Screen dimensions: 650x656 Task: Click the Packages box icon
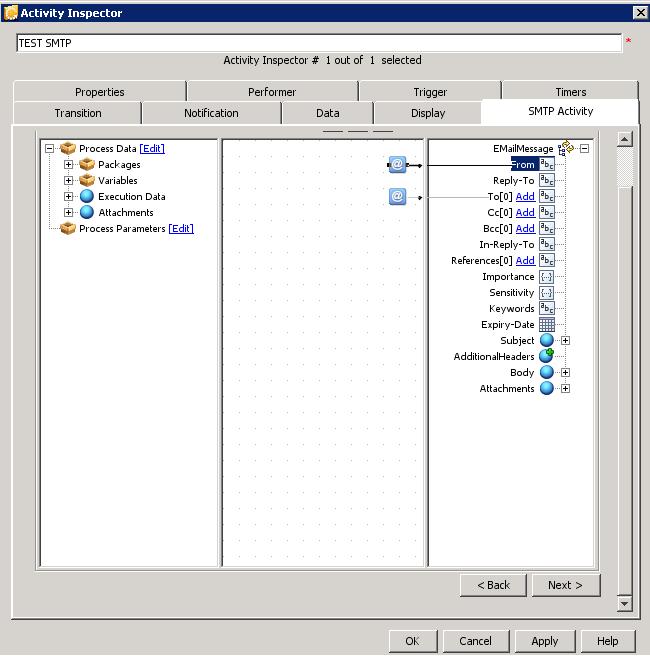87,164
